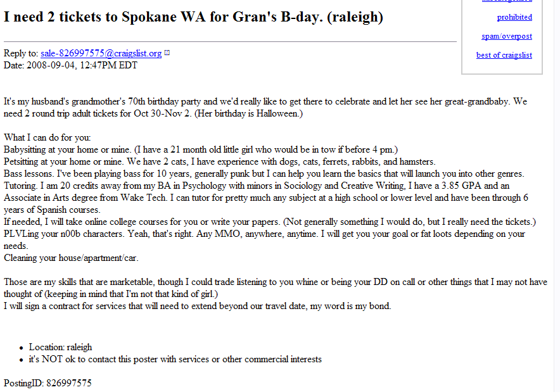Click the Babysitting offer line
This screenshot has width=560, height=392.
coord(201,149)
